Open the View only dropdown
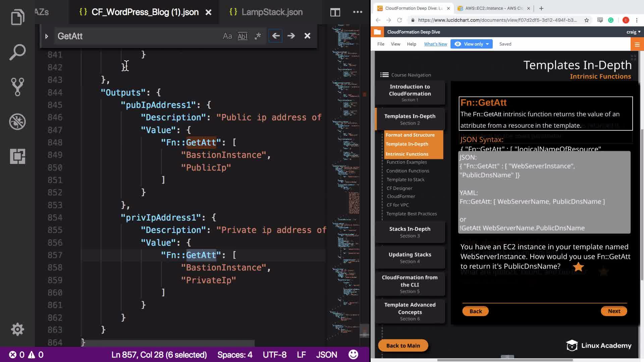644x362 pixels. (472, 44)
